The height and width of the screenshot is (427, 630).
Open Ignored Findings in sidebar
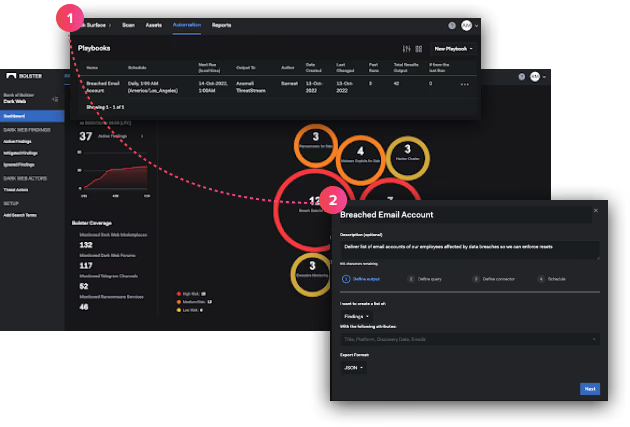[x=19, y=165]
